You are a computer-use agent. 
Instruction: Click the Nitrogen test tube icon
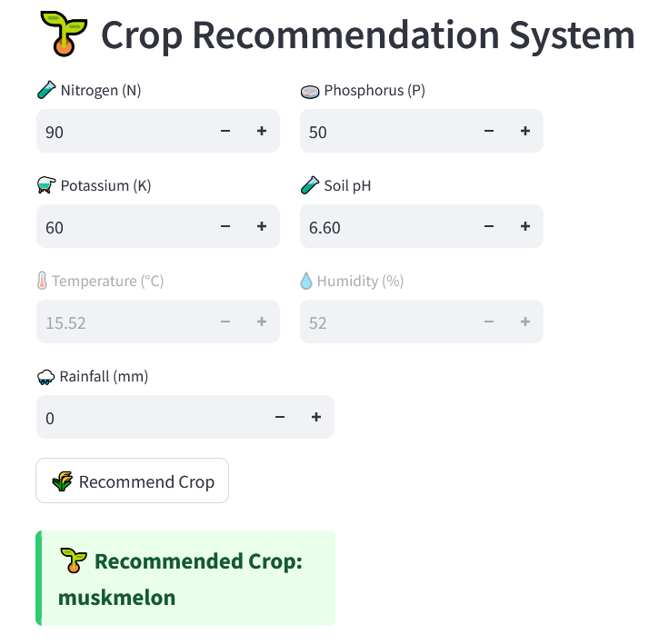45,90
